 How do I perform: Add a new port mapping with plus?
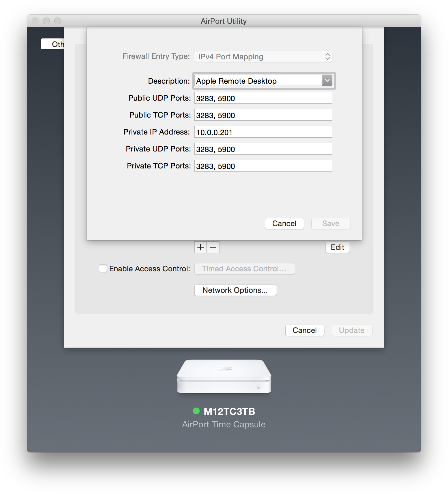pos(201,247)
